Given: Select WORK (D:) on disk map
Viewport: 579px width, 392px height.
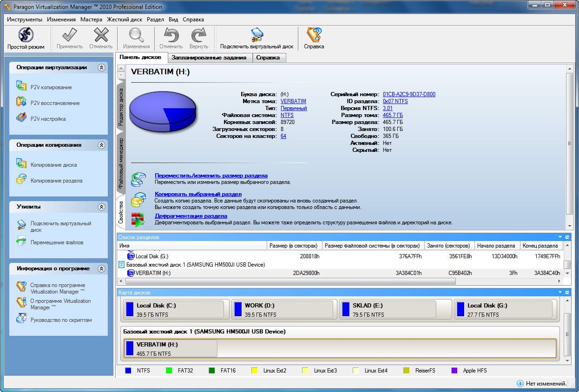Looking at the screenshot, I should [x=283, y=309].
